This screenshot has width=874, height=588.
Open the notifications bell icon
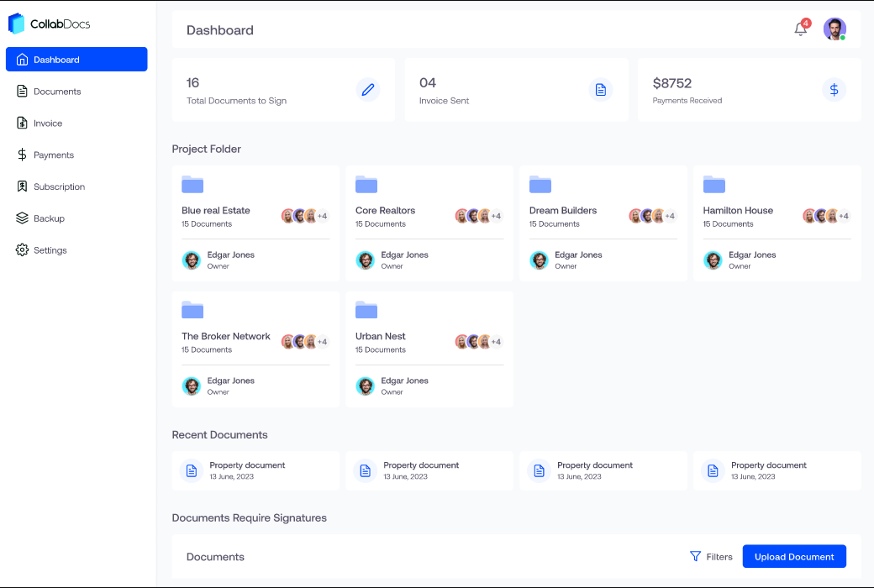click(x=800, y=29)
